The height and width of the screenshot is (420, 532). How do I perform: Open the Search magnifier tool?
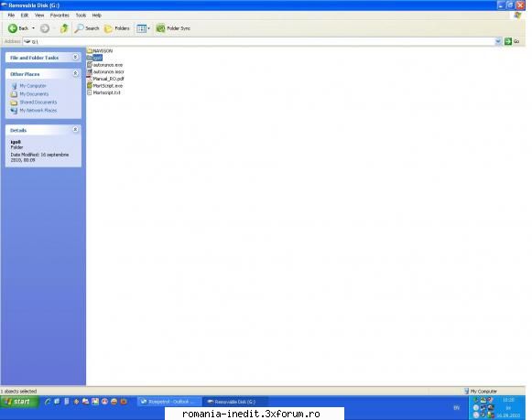point(87,28)
